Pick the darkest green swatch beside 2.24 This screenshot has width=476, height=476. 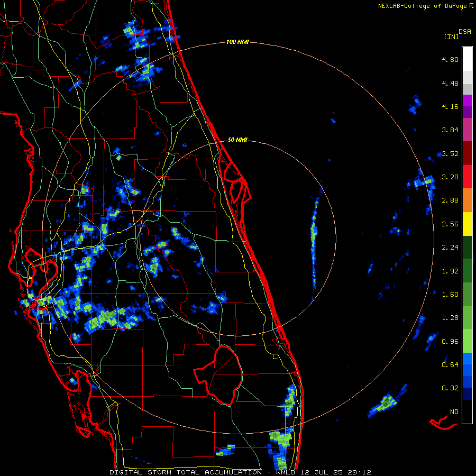(x=467, y=248)
